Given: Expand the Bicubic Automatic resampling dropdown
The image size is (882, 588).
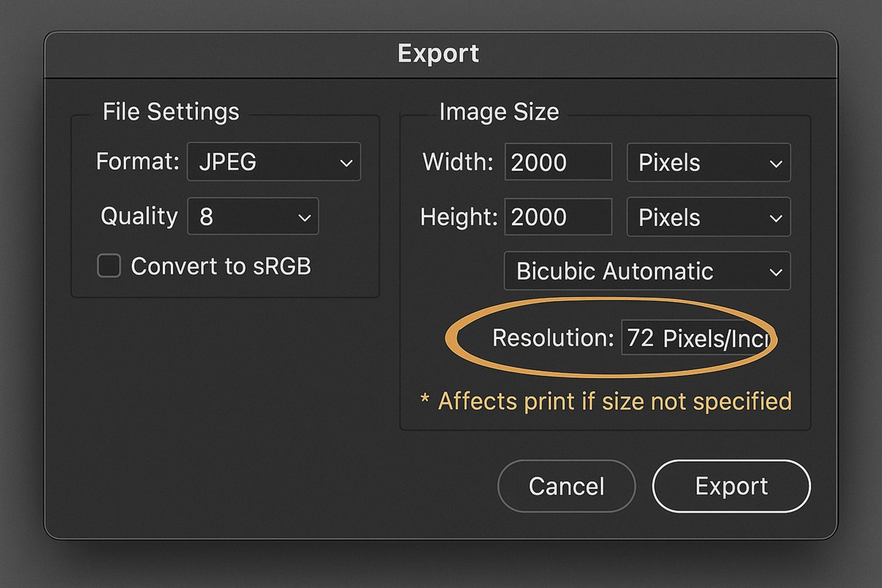Looking at the screenshot, I should pyautogui.click(x=647, y=271).
